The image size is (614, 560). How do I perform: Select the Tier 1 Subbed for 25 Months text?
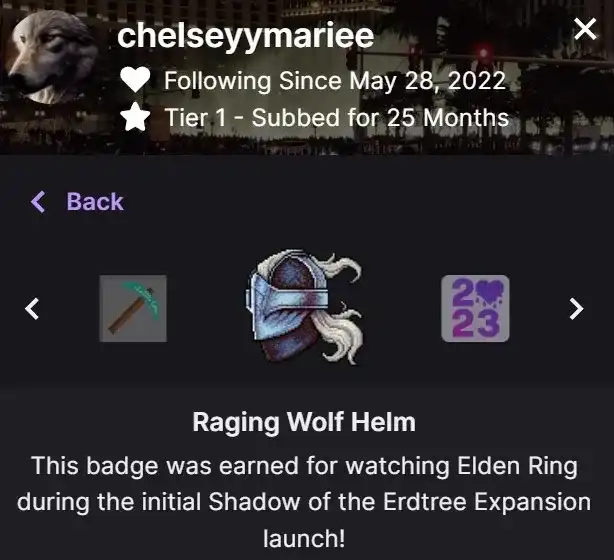pos(337,117)
